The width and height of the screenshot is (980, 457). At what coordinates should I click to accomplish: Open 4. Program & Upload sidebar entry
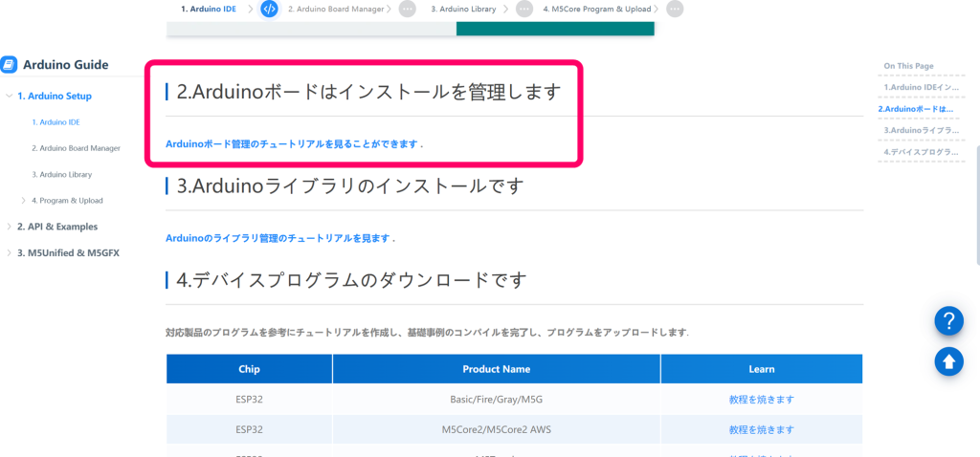pos(68,201)
